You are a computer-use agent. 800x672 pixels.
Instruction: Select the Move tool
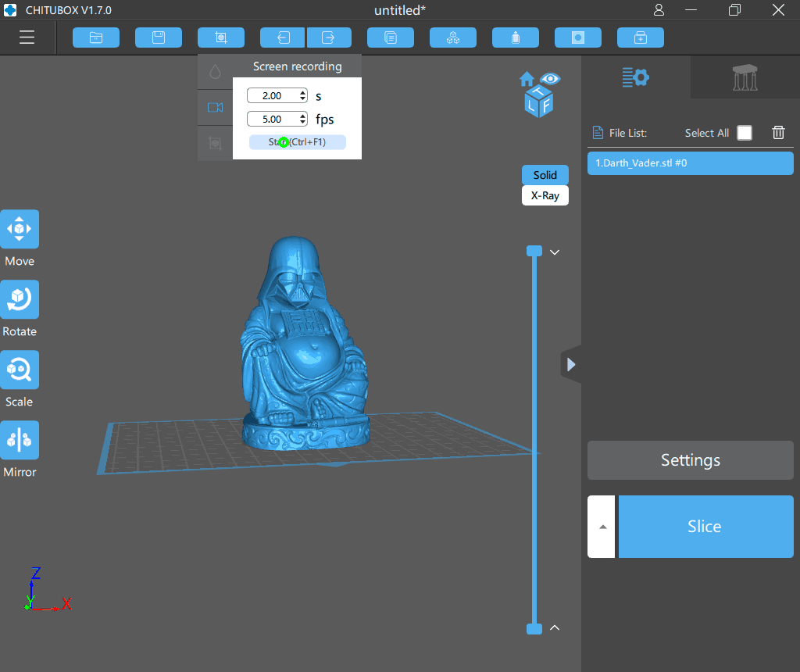[20, 229]
